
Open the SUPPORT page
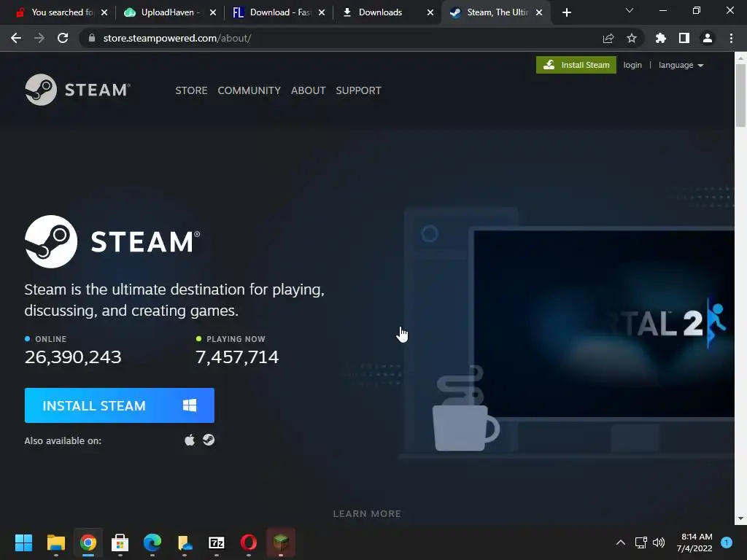click(358, 90)
